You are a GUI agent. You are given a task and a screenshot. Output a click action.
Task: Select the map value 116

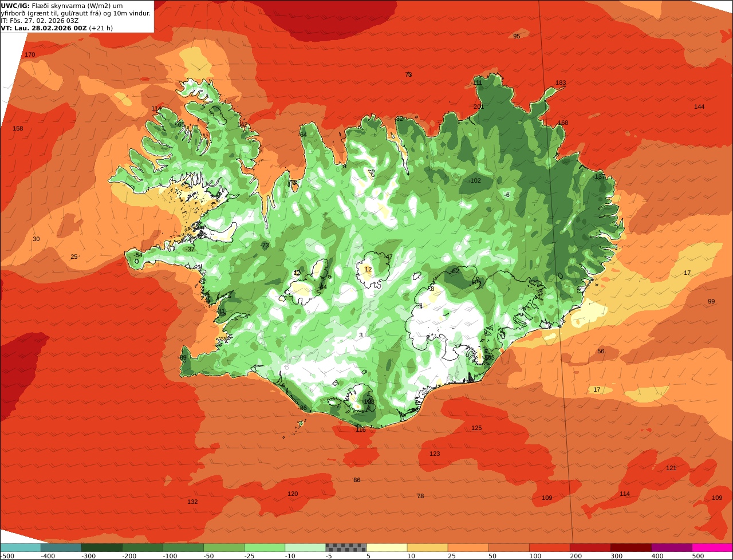pyautogui.click(x=360, y=429)
